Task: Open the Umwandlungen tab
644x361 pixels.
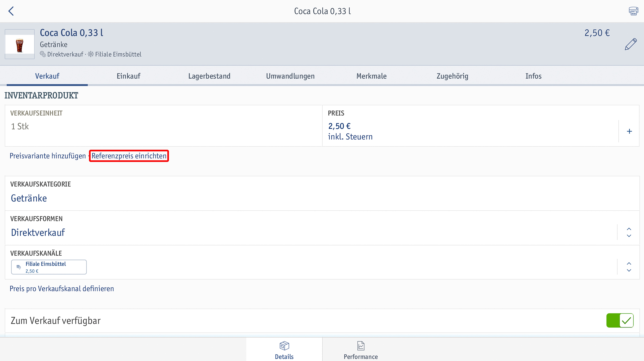Action: tap(290, 76)
